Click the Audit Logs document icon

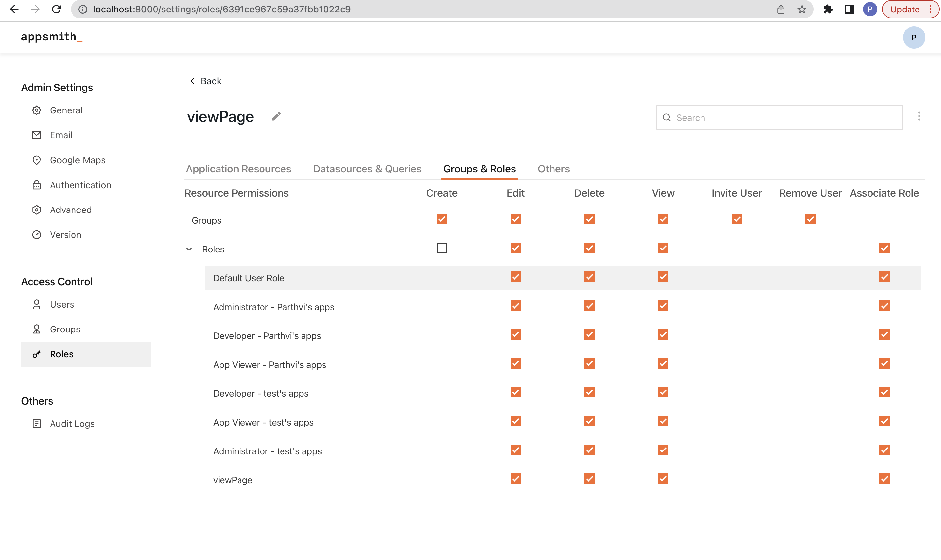pos(37,423)
